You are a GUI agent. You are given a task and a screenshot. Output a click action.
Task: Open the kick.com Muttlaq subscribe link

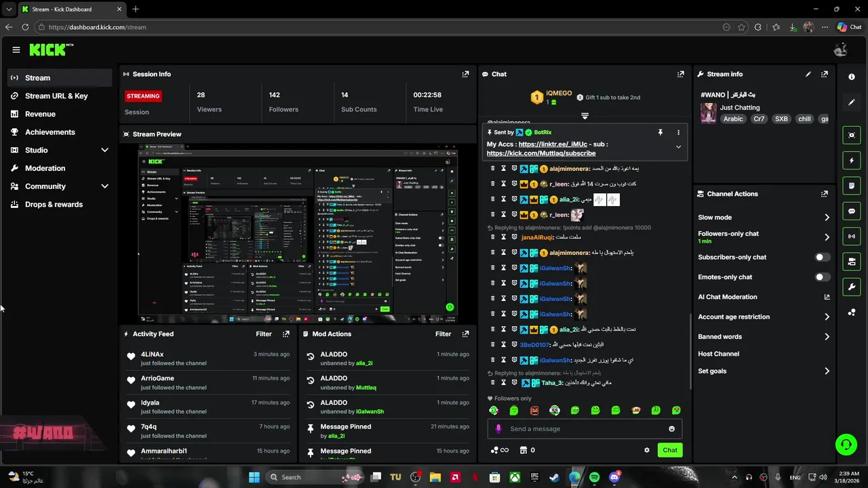(541, 153)
